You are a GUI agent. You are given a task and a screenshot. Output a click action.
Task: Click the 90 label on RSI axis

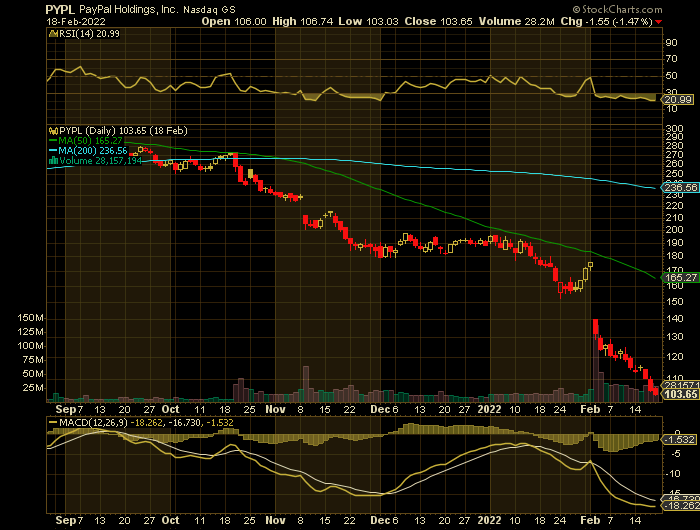point(671,43)
